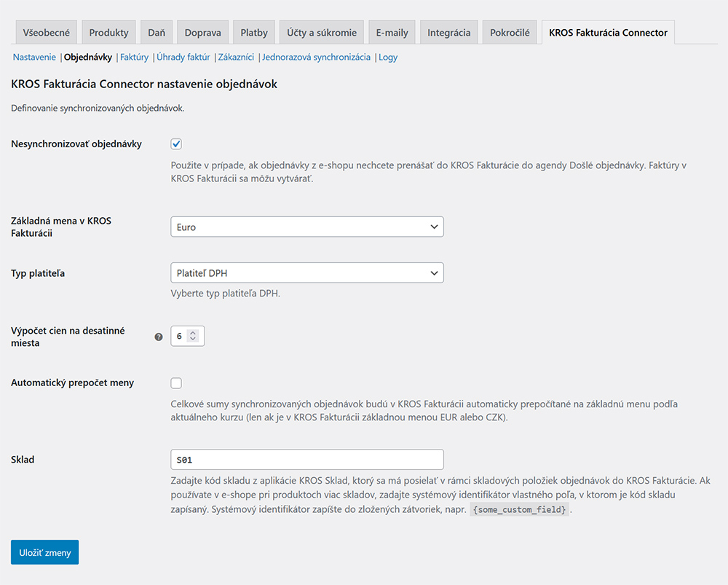Select the Doprava tab

coord(202,33)
